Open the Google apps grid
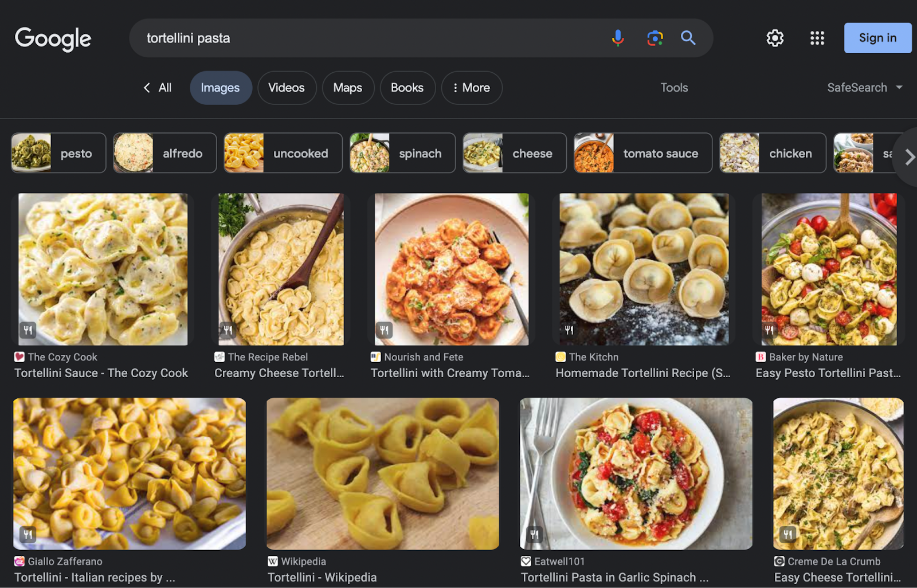 [817, 38]
